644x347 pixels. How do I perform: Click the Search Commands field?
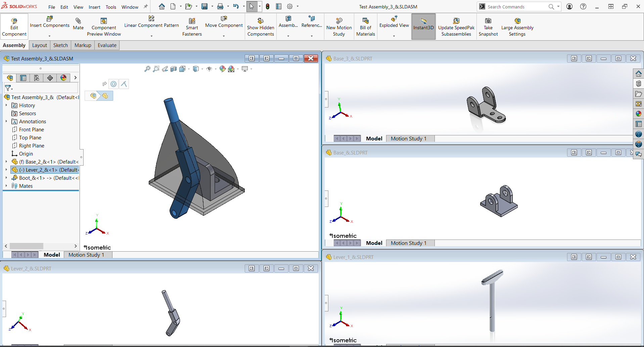click(516, 7)
